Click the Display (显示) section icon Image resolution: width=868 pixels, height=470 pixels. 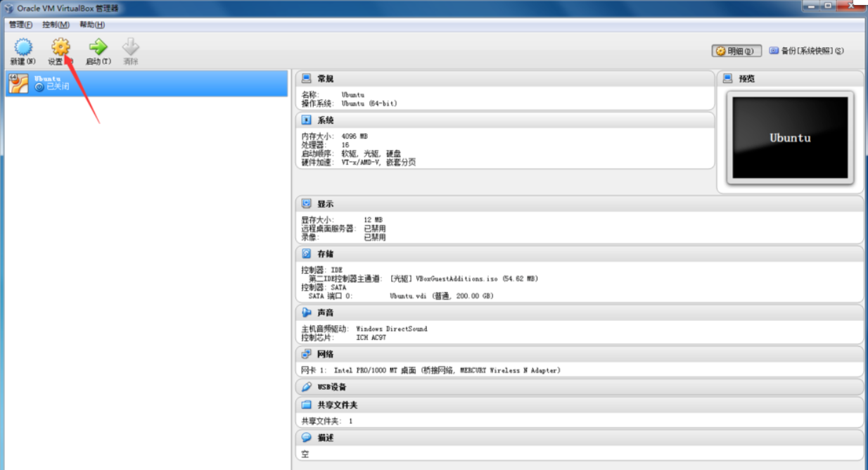(307, 203)
